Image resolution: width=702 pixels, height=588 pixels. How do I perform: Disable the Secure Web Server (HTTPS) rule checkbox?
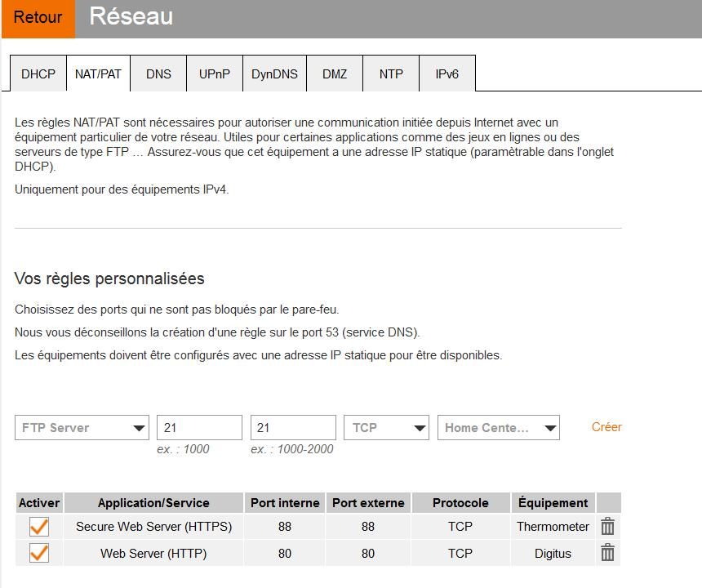[38, 527]
